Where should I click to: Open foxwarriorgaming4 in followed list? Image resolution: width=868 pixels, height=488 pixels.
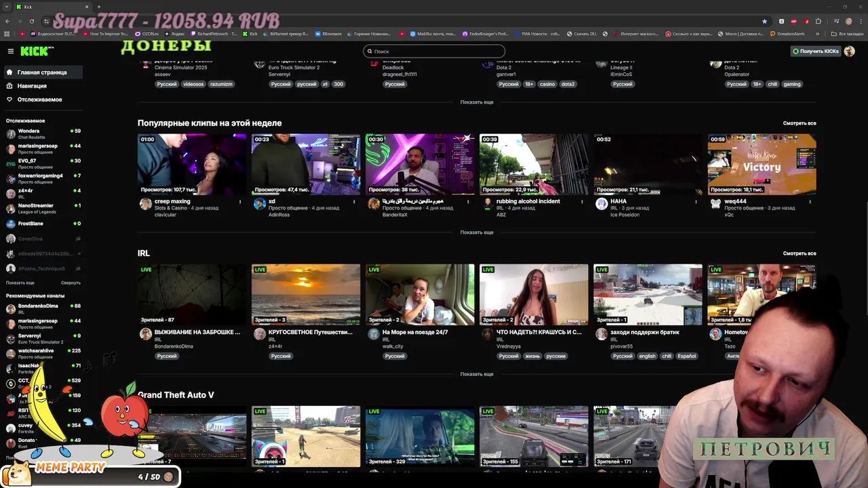[x=43, y=178]
